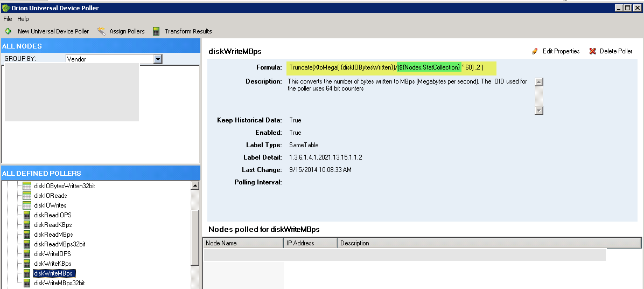Click the pencil icon beside Edit Properties
Image resolution: width=644 pixels, height=289 pixels.
(x=535, y=51)
